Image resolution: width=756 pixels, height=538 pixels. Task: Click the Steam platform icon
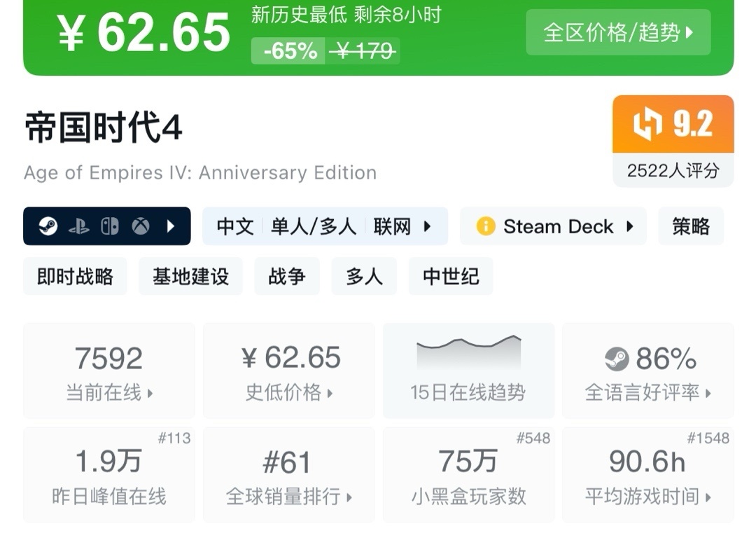(48, 226)
